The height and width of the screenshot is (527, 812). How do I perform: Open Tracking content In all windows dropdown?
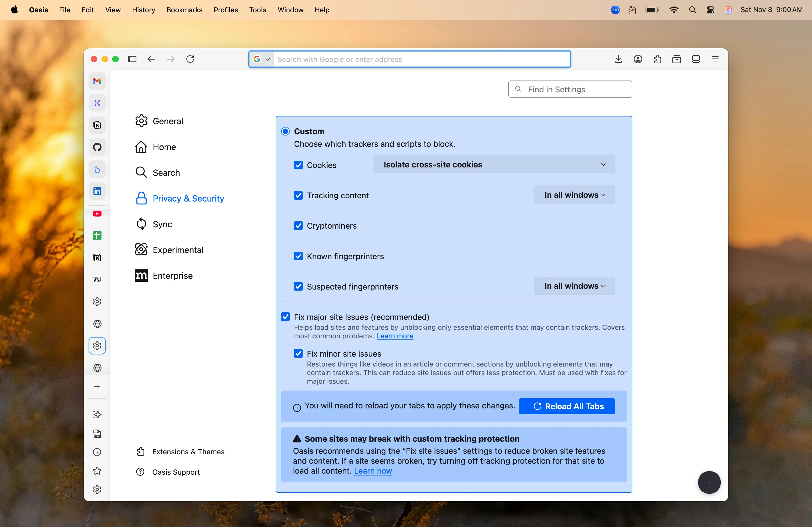click(x=574, y=195)
